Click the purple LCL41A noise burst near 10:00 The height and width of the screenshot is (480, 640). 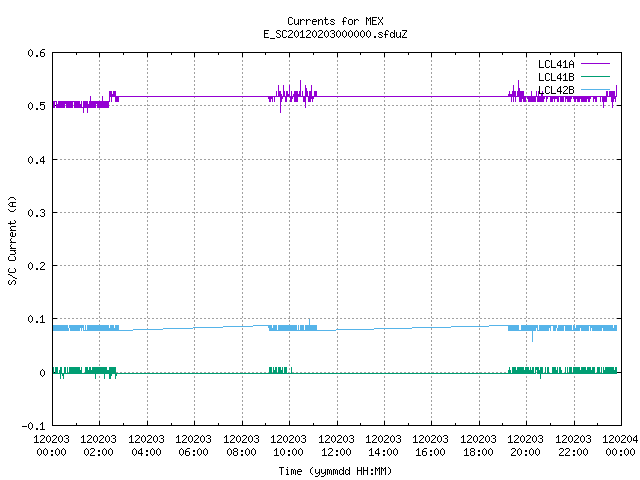point(292,96)
